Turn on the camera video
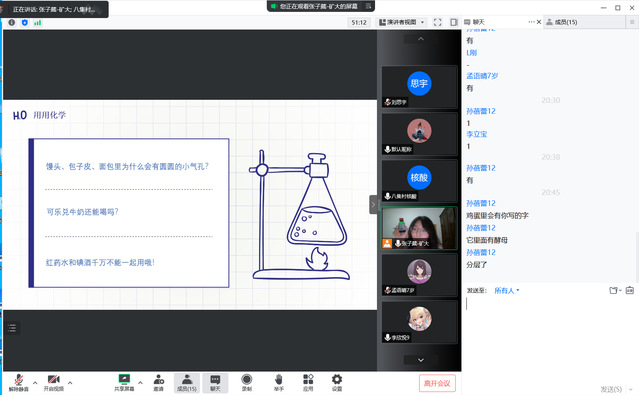Viewport: 639px width, 395px height. click(x=54, y=382)
